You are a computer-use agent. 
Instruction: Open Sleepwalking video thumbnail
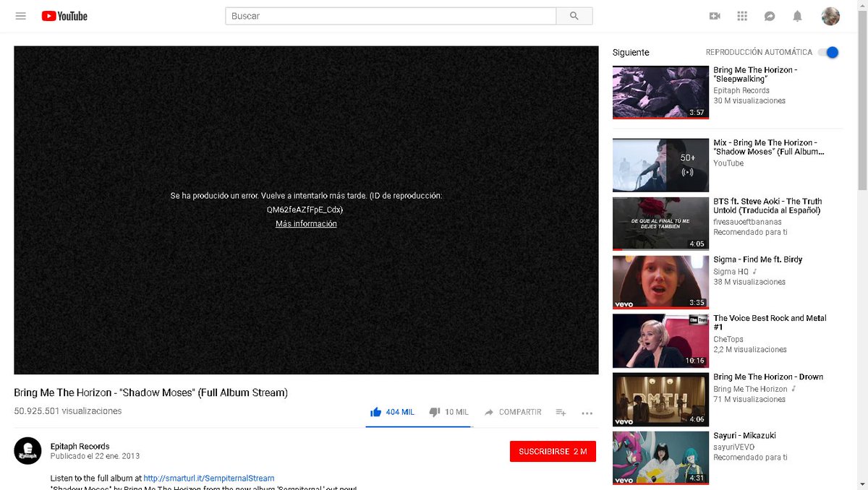coord(660,93)
